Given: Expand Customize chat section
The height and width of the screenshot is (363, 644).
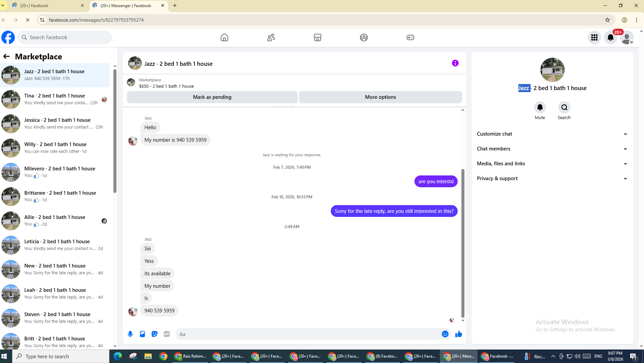Looking at the screenshot, I should coord(552,134).
